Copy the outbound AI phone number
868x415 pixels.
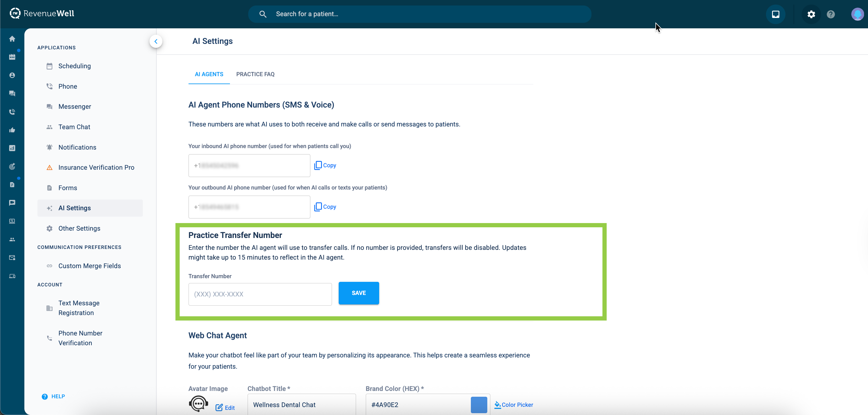[325, 207]
